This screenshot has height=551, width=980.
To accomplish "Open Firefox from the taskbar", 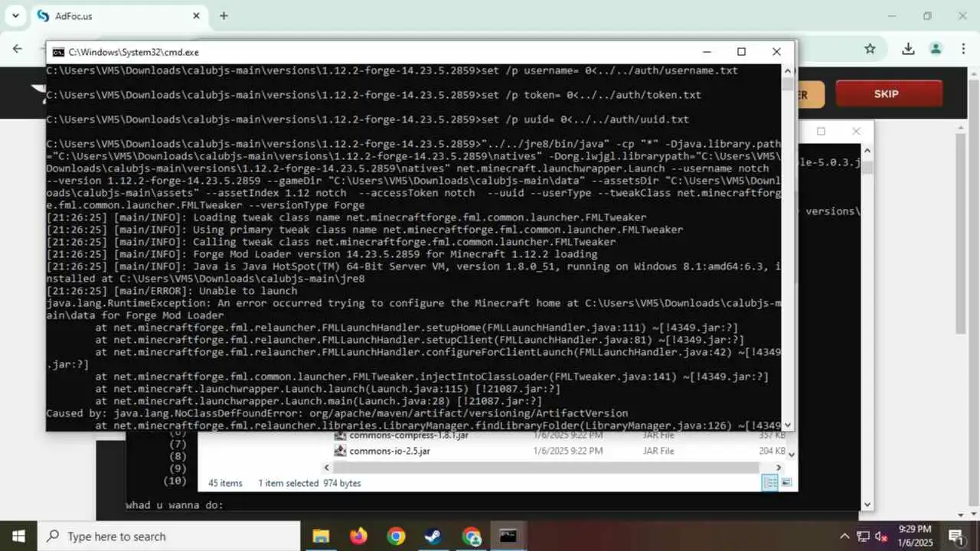I will (358, 536).
